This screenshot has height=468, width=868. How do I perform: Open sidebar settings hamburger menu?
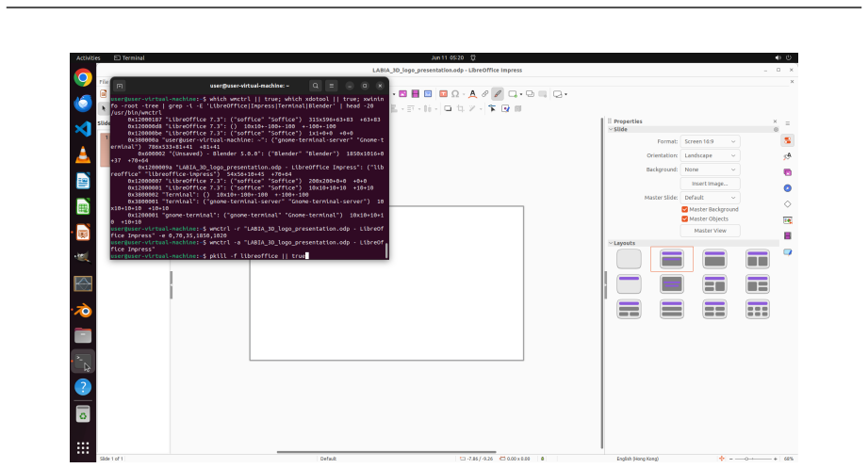pyautogui.click(x=787, y=123)
